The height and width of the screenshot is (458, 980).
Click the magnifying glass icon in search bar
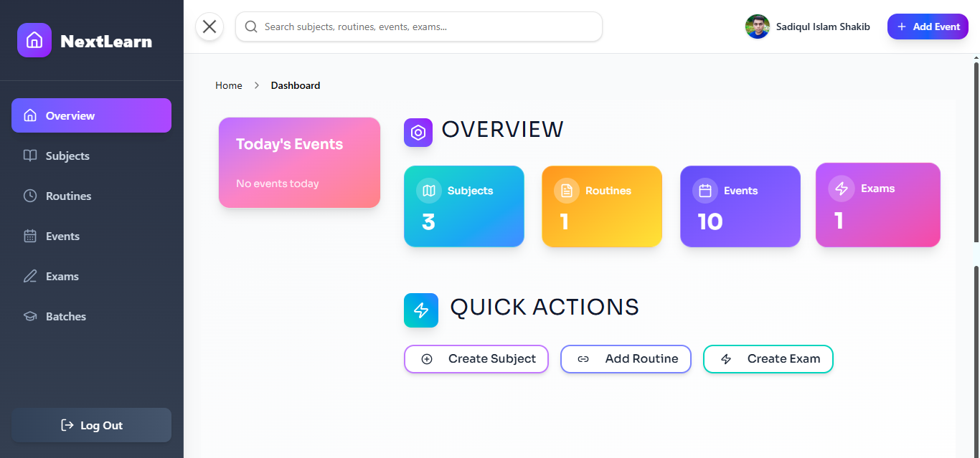pos(250,27)
